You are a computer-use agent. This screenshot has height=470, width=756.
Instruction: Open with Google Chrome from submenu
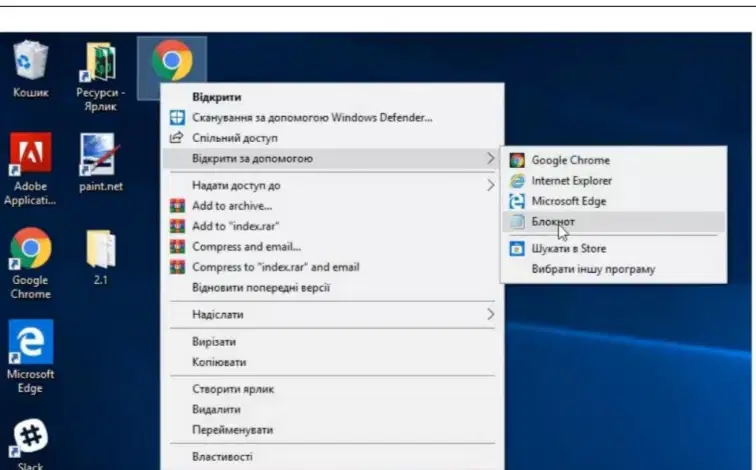[570, 160]
